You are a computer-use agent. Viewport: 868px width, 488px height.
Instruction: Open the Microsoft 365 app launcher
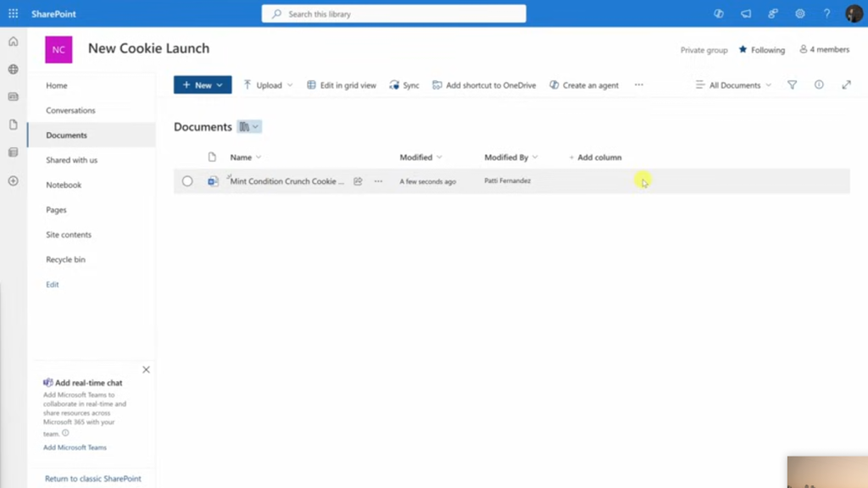pyautogui.click(x=13, y=13)
